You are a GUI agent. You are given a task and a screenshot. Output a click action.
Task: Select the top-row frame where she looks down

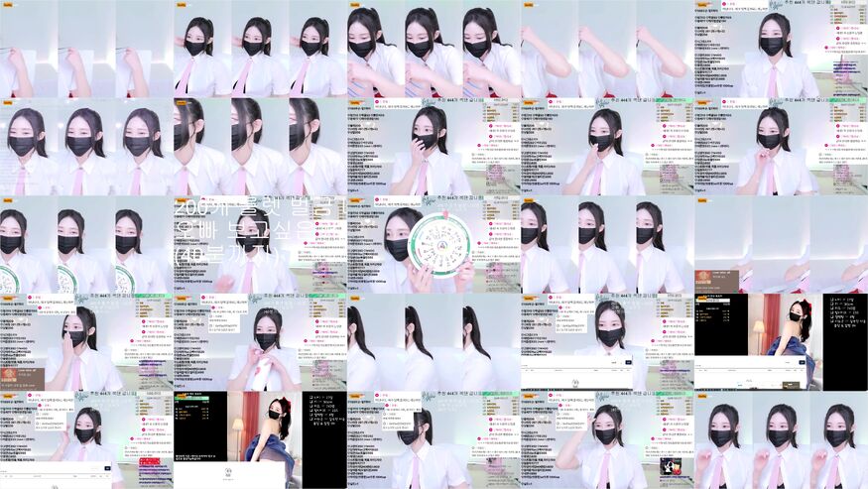[434, 49]
